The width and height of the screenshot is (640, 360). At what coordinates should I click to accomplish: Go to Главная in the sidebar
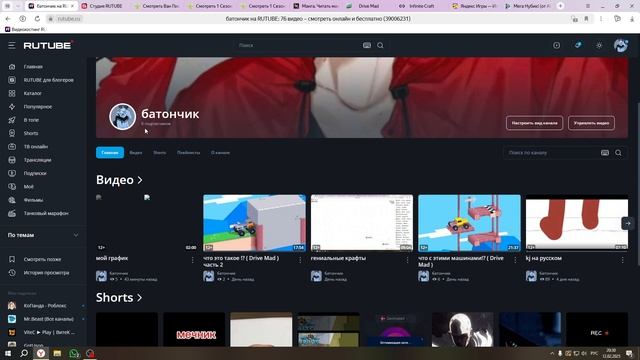tap(33, 67)
